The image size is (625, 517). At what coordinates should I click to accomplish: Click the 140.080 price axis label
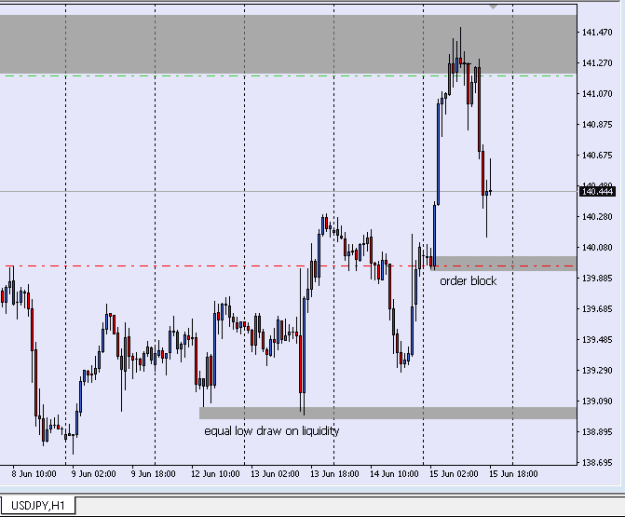pos(597,248)
